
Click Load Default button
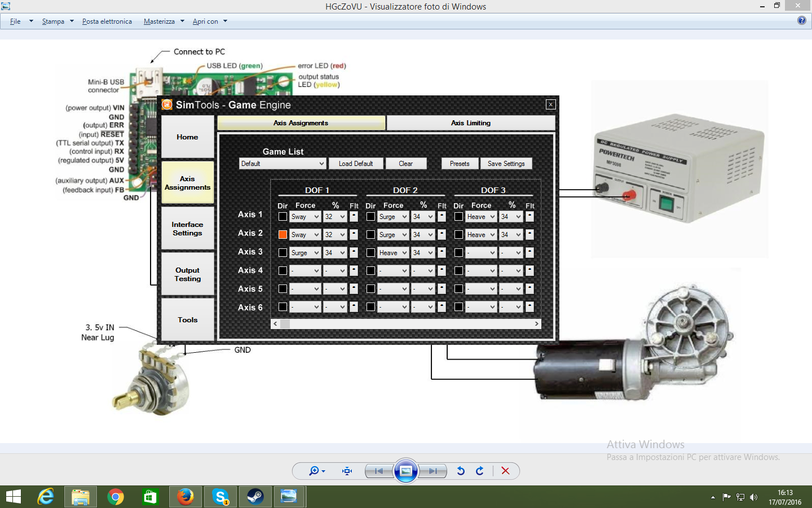(356, 164)
